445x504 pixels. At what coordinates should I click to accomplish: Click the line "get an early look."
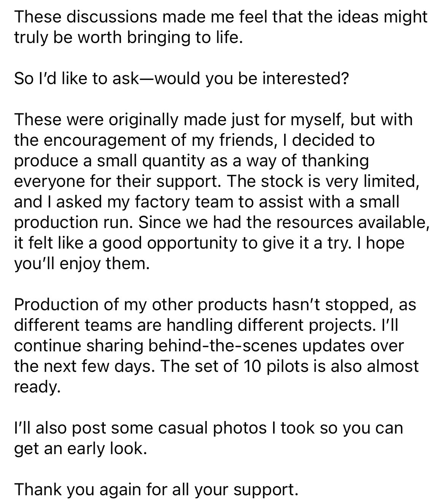pos(80,448)
